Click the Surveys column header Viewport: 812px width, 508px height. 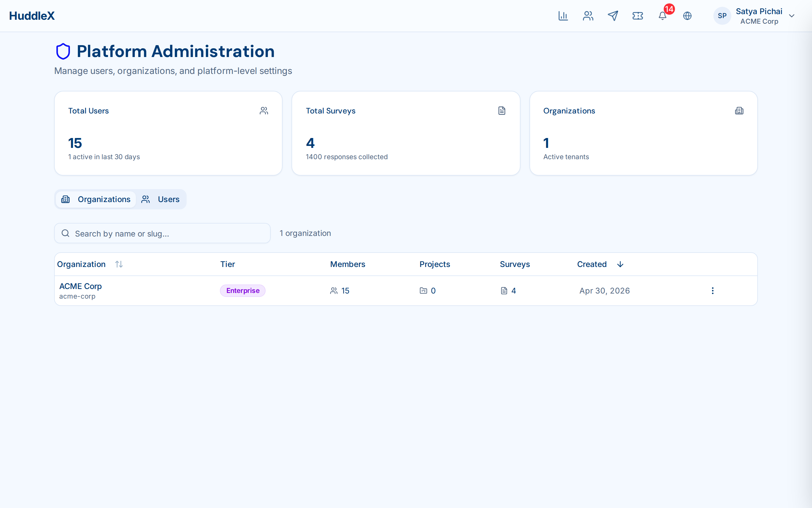[515, 264]
